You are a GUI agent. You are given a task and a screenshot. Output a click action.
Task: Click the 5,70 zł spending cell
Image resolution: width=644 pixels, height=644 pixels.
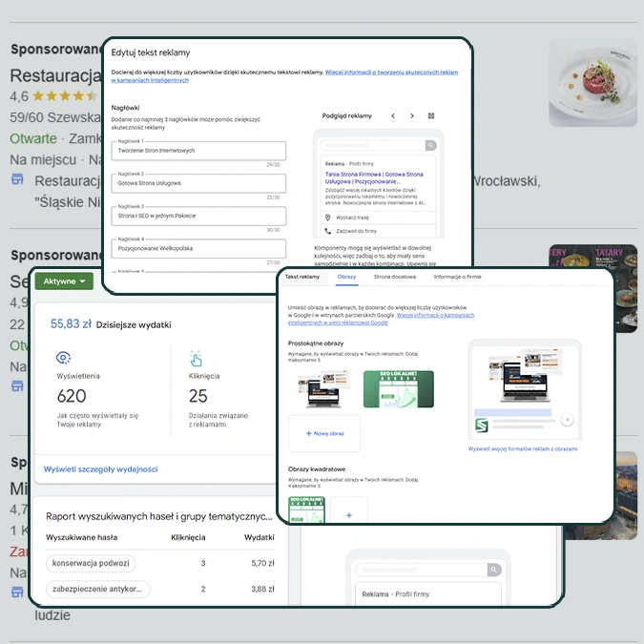(262, 563)
